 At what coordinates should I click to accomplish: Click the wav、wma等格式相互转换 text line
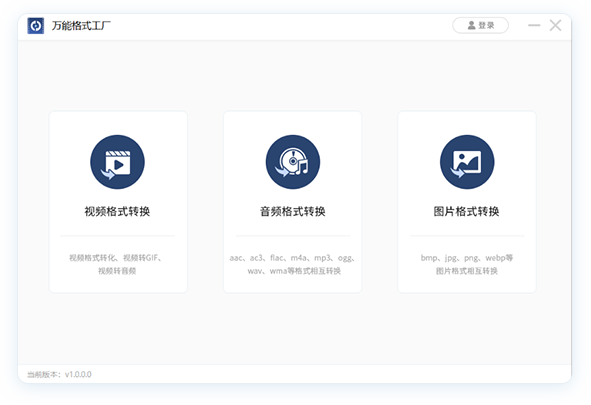[294, 271]
